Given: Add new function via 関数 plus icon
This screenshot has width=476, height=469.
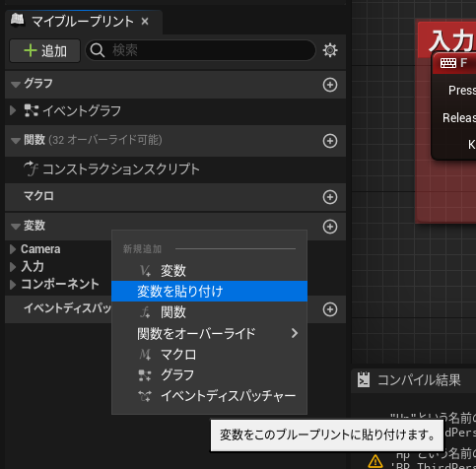Looking at the screenshot, I should pos(330,141).
